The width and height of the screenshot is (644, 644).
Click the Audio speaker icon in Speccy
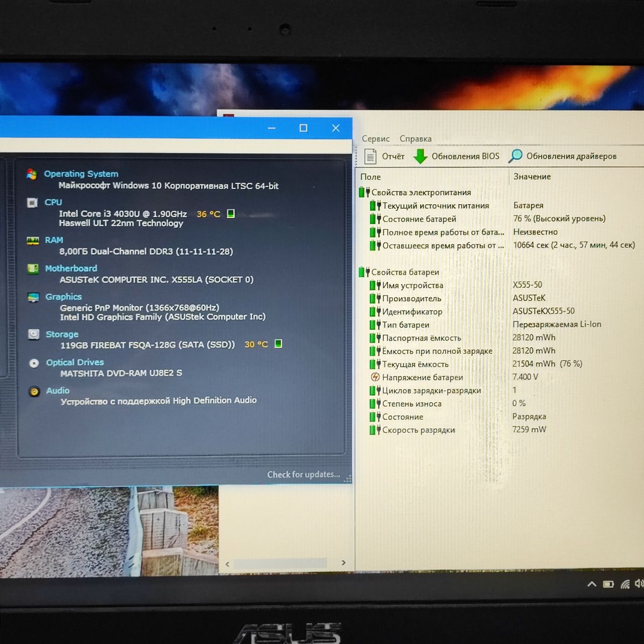point(34,391)
